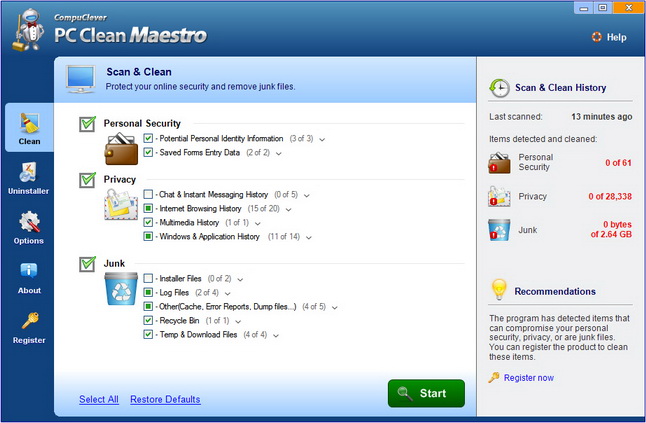This screenshot has width=646, height=423.
Task: Toggle Windows & Application History checkbox
Action: coord(148,236)
